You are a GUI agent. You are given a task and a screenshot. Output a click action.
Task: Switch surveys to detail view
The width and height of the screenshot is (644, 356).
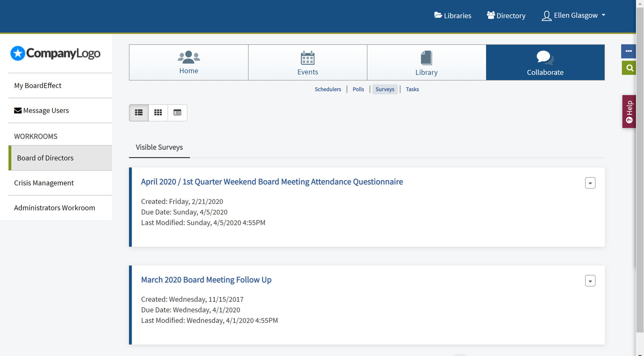click(x=177, y=113)
